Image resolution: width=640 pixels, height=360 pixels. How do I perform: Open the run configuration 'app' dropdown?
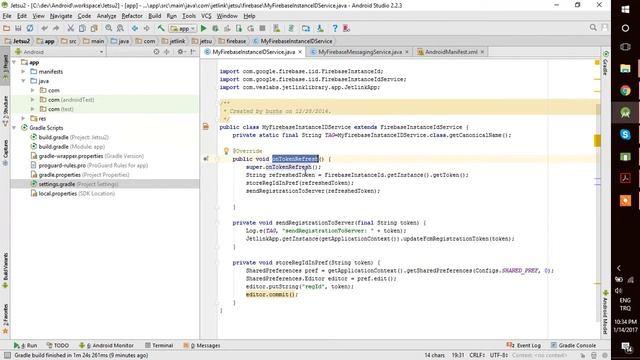(183, 29)
